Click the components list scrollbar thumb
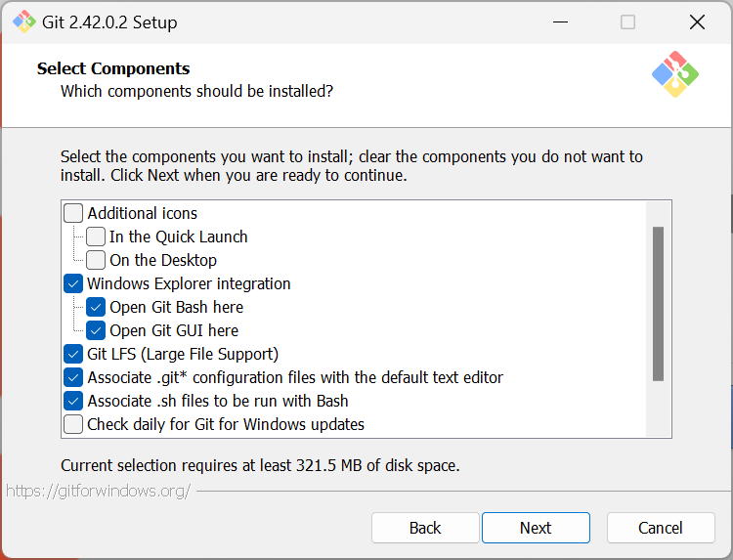This screenshot has width=733, height=560. [x=658, y=303]
